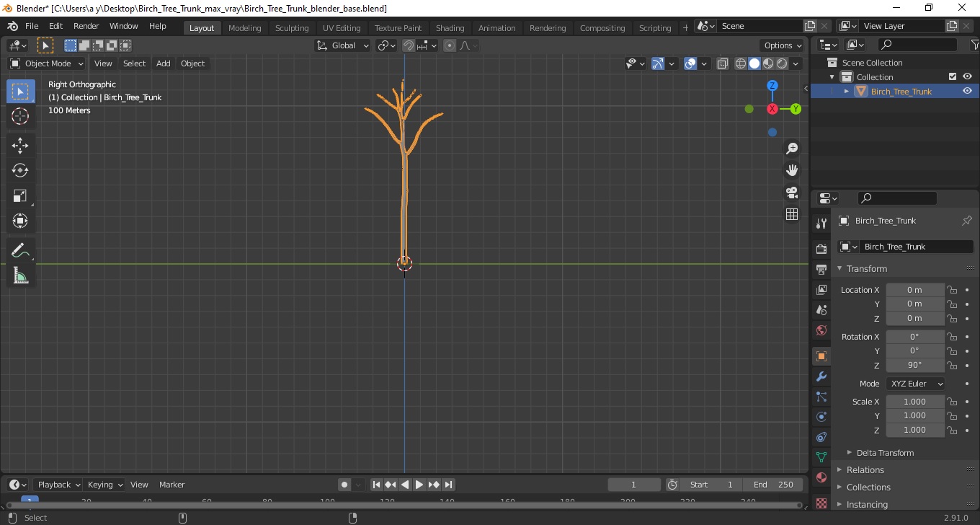Expand the Instancing panel

839,505
